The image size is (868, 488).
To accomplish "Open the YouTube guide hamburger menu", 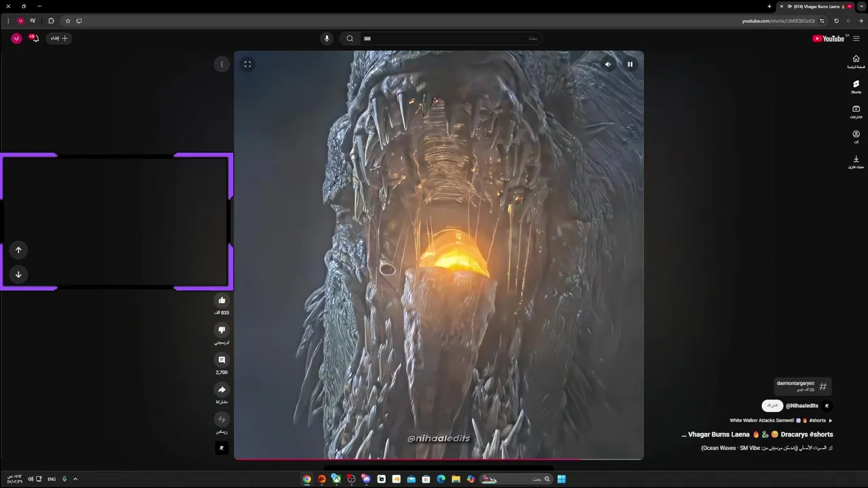I will tap(856, 39).
